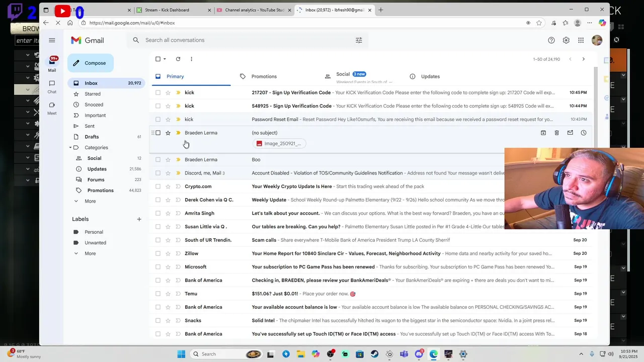Expand More under Categories
The image size is (644, 362).
point(91,201)
